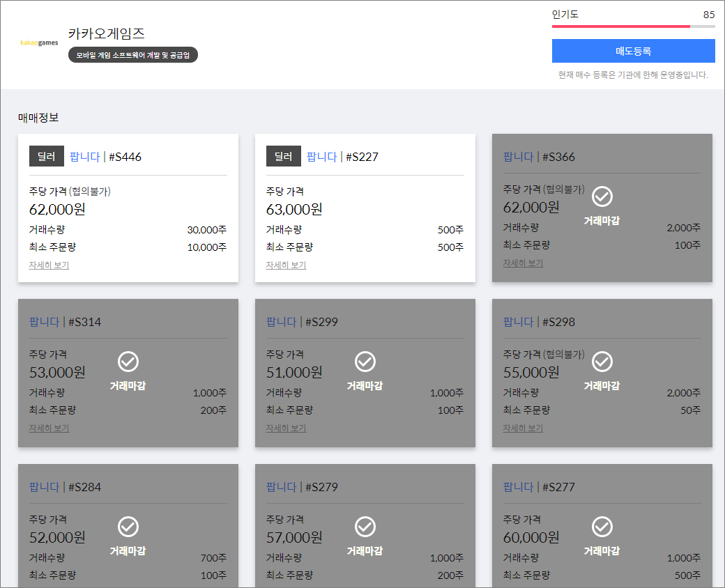Click the 거래마감 checkmark icon on #S279
This screenshot has width=725, height=588.
[365, 527]
